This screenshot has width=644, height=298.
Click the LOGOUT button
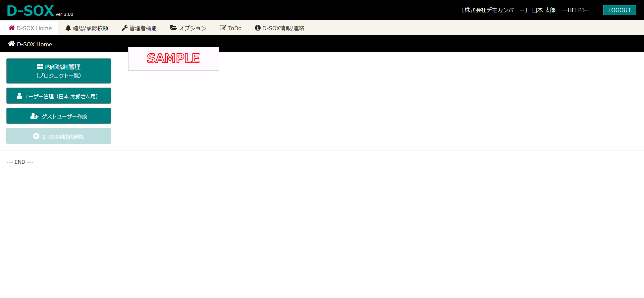pyautogui.click(x=620, y=10)
